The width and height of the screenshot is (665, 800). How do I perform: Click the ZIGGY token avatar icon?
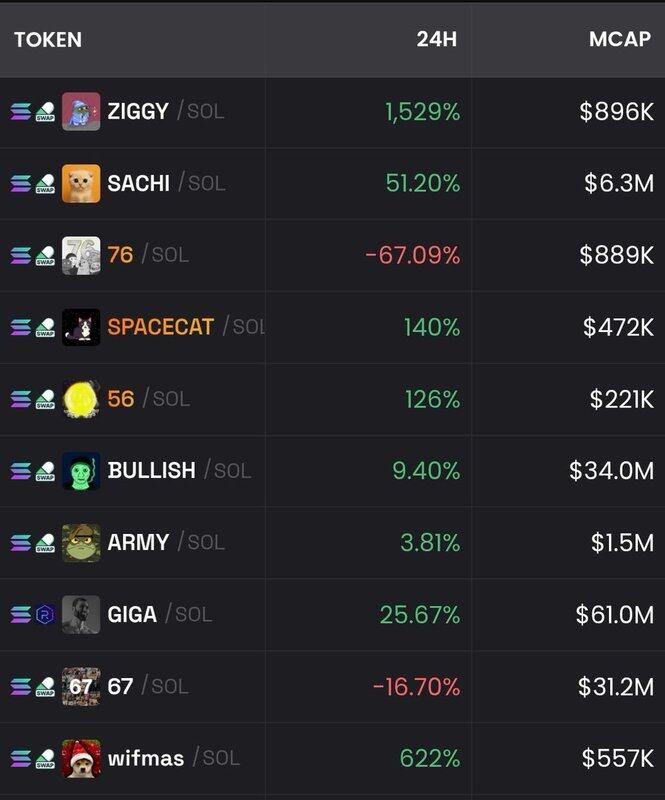(81, 112)
